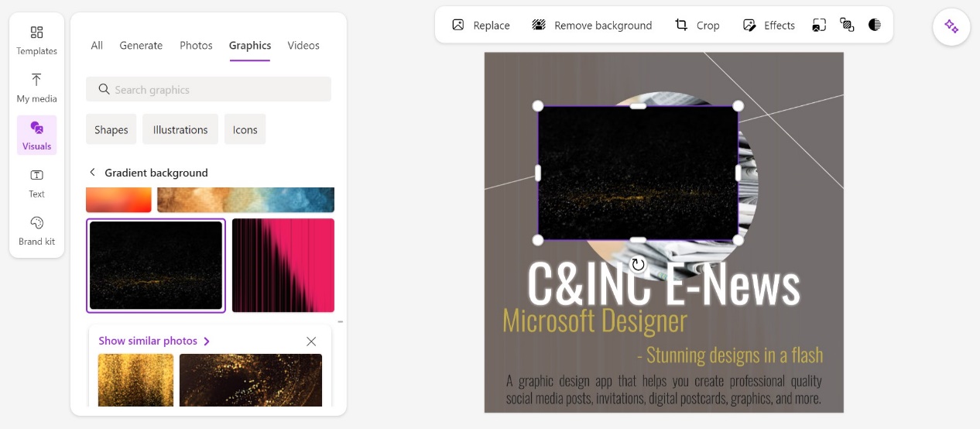Click the search magnifier icon
980x429 pixels.
[104, 90]
